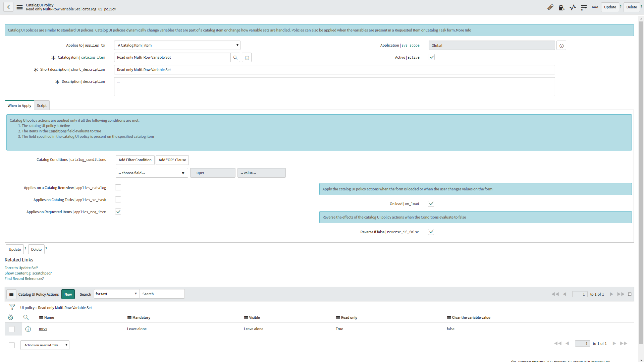Viewport: 644px width, 362px height.
Task: Click the clipboard template icon
Action: pos(561,7)
